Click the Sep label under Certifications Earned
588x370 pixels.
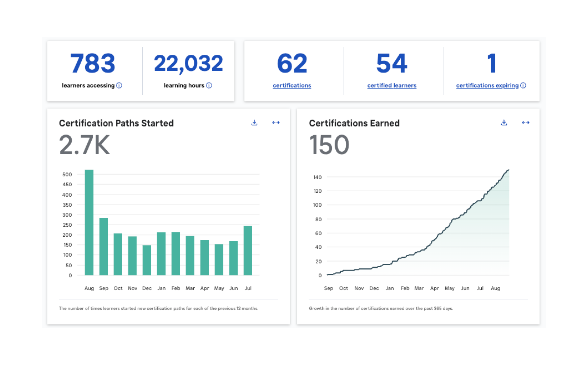pyautogui.click(x=328, y=288)
